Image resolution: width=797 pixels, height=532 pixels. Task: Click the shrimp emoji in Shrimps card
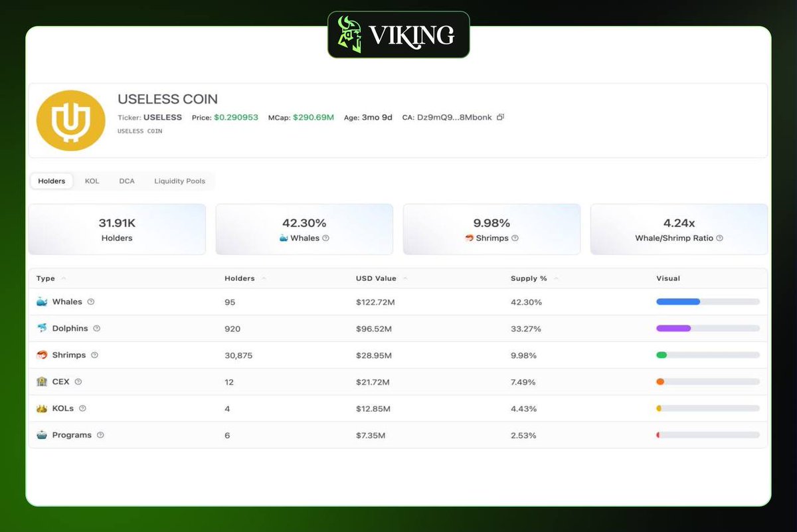(x=470, y=238)
